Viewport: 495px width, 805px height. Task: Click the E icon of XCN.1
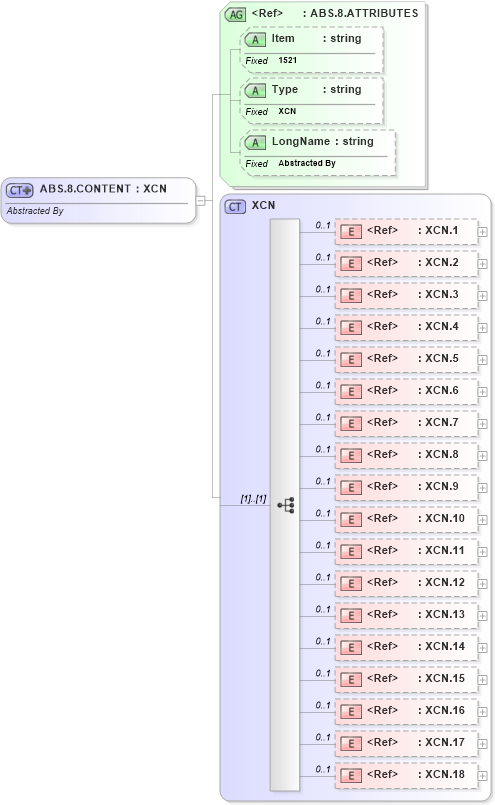pyautogui.click(x=351, y=232)
